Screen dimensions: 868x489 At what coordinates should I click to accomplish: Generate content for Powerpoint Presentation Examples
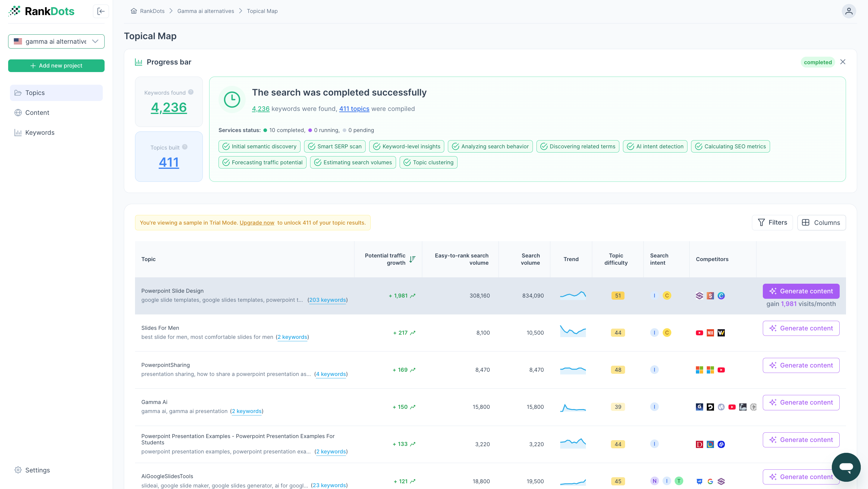(x=800, y=440)
